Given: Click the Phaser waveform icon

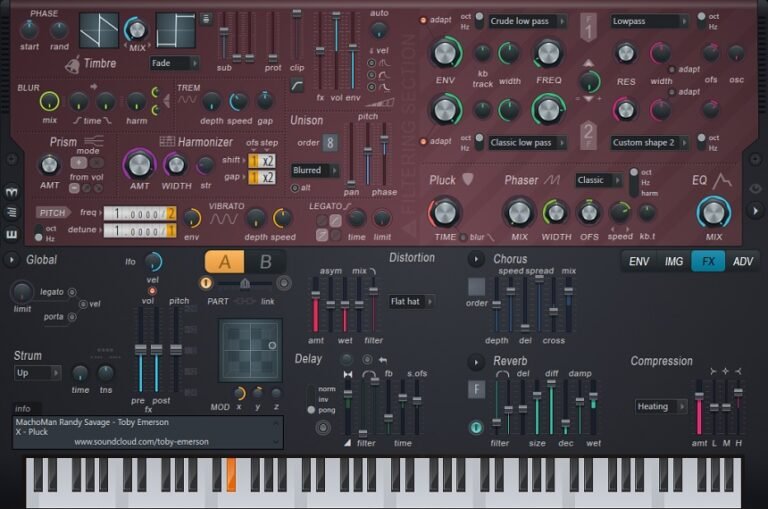Looking at the screenshot, I should [552, 180].
